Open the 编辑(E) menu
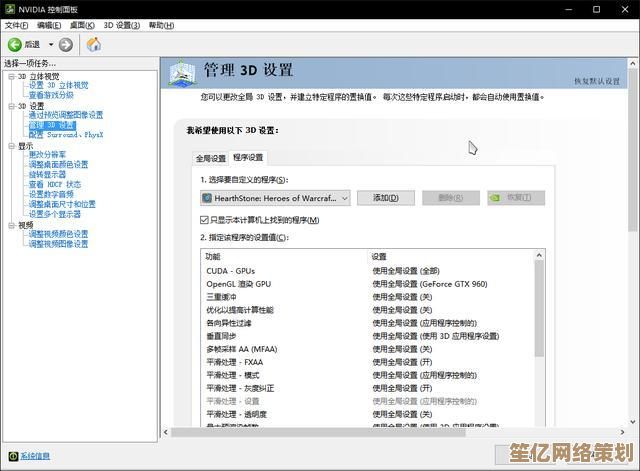The height and width of the screenshot is (471, 640). (49, 25)
